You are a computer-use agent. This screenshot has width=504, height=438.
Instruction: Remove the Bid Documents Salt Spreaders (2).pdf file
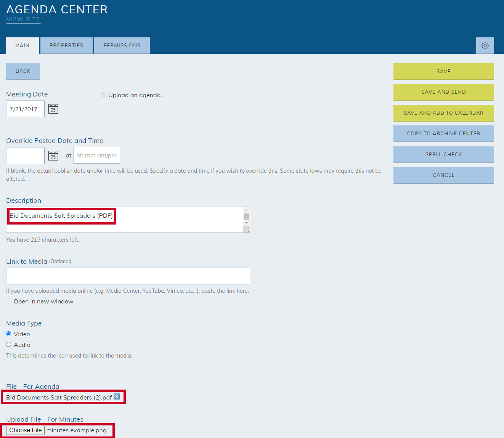click(117, 396)
